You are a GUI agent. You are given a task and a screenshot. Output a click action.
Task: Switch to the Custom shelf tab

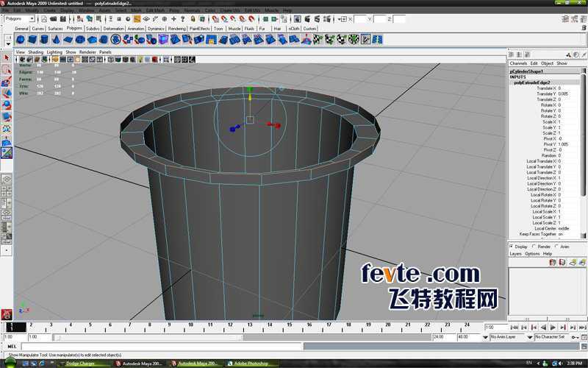(x=309, y=29)
